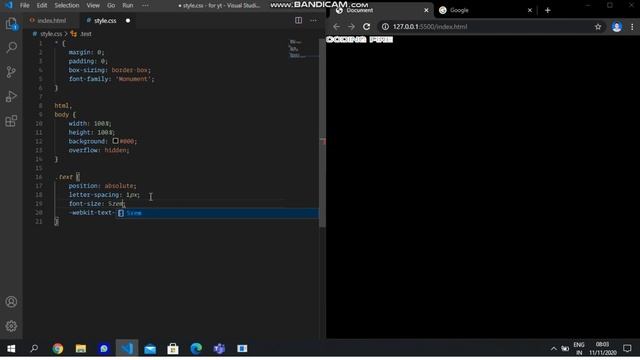Show the overflow menu bar items

(145, 5)
